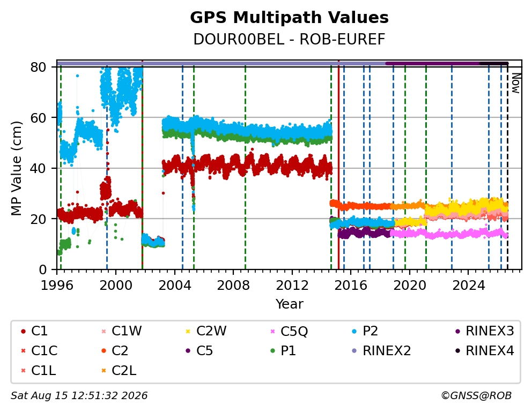
Task: Click the C1 legend marker
Action: point(23,331)
